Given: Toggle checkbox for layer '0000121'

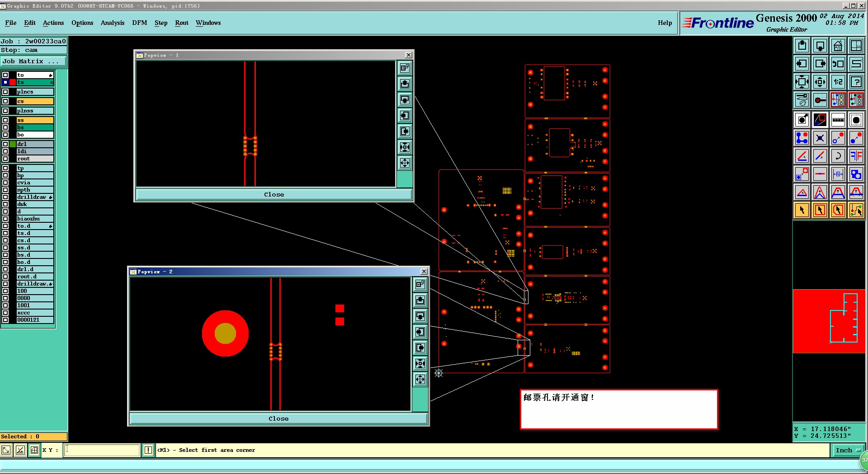Looking at the screenshot, I should click(x=5, y=320).
